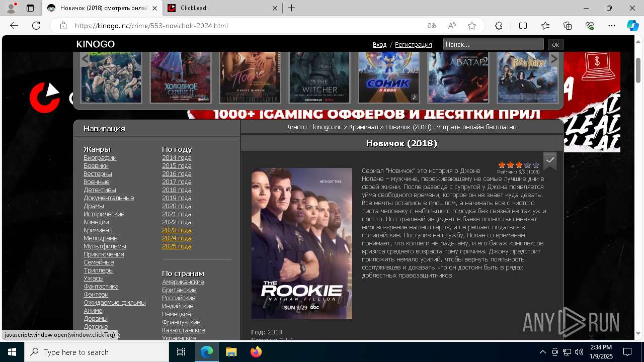Click the Киного - kinogo.inc breadcrumb

click(314, 127)
